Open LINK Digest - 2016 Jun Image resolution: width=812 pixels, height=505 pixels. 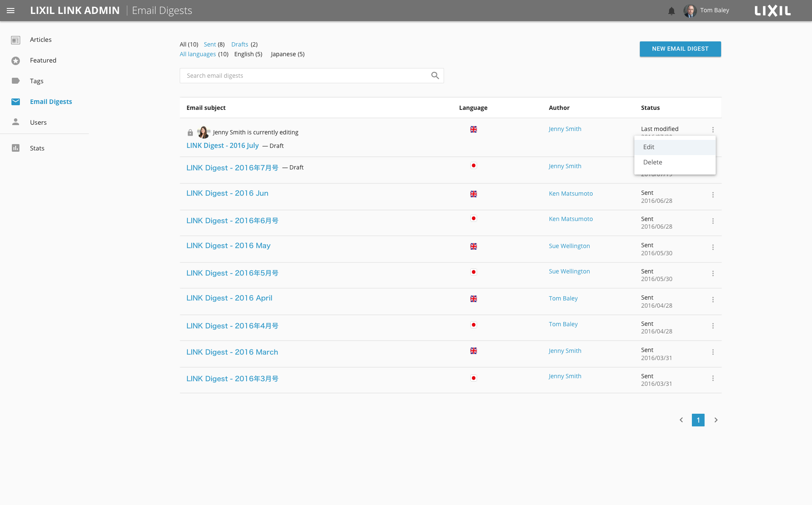228,193
